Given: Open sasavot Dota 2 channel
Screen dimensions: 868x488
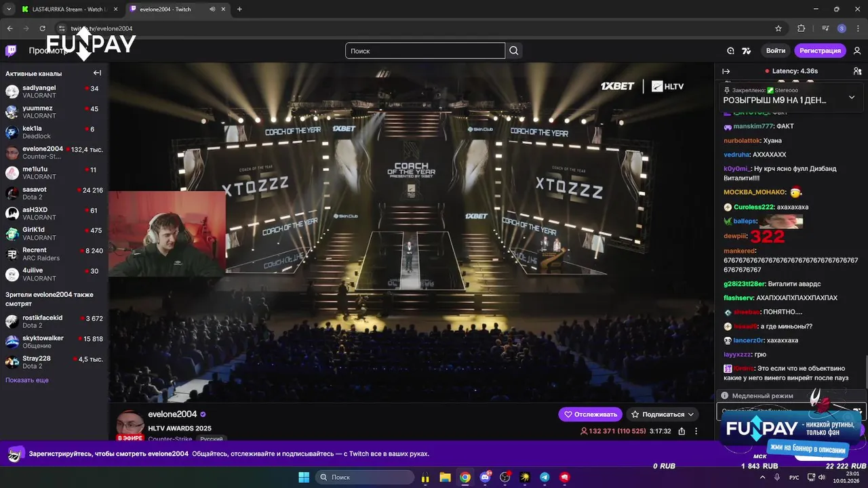Looking at the screenshot, I should click(54, 193).
